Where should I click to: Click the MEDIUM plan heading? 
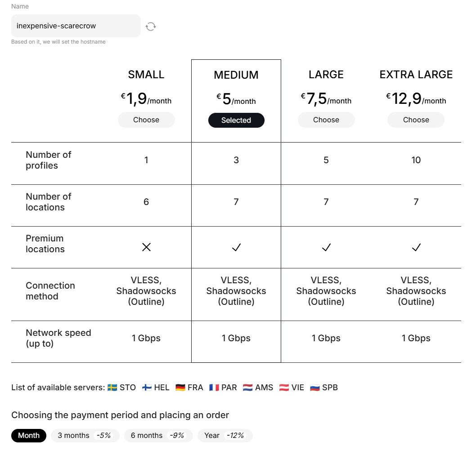tap(236, 75)
